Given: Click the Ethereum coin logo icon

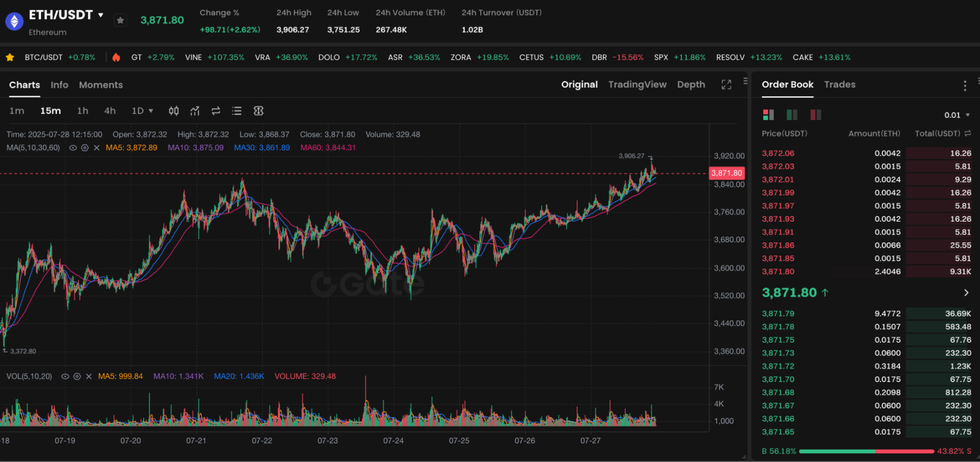Looking at the screenshot, I should pos(14,21).
